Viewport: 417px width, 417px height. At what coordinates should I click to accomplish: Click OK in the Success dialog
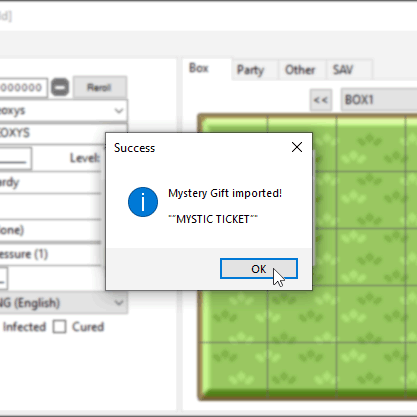click(x=259, y=269)
